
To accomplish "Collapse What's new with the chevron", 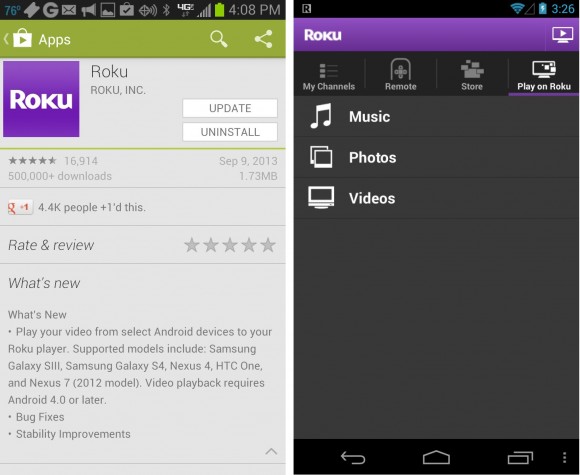I will click(271, 451).
